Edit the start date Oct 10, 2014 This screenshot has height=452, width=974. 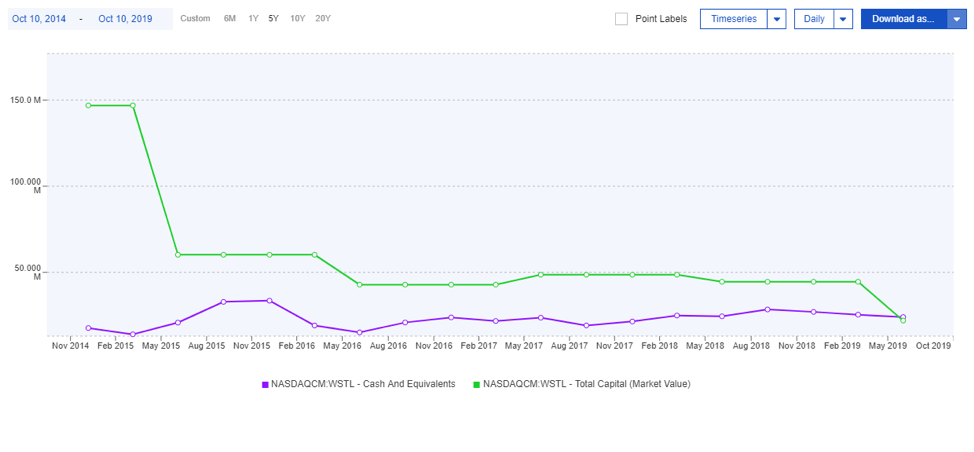(x=40, y=19)
